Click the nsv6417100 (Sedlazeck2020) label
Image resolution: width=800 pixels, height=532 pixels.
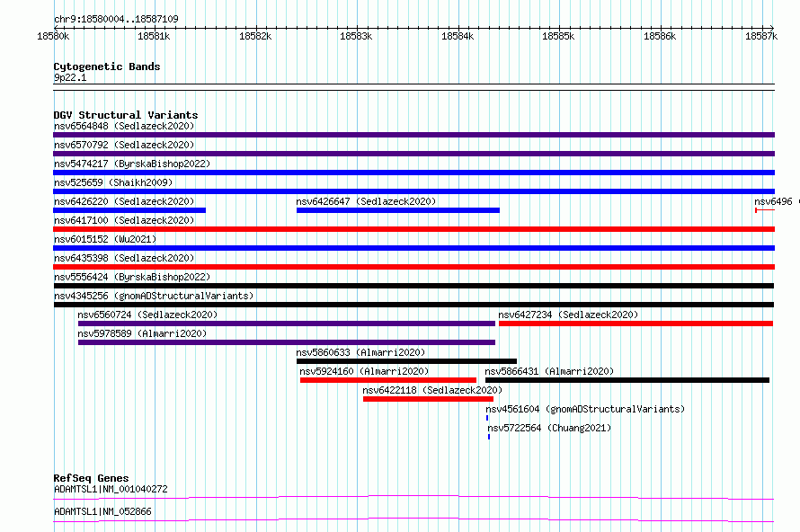(x=124, y=220)
